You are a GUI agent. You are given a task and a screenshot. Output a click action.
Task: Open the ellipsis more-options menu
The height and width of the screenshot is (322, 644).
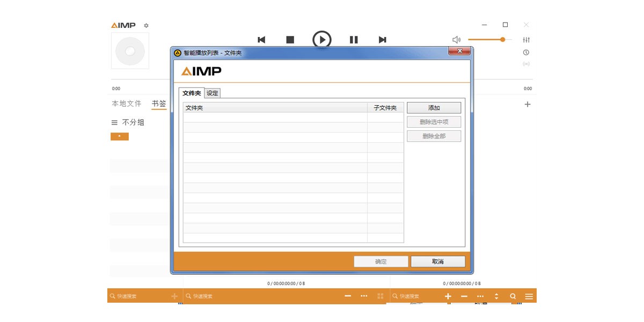[x=481, y=296]
